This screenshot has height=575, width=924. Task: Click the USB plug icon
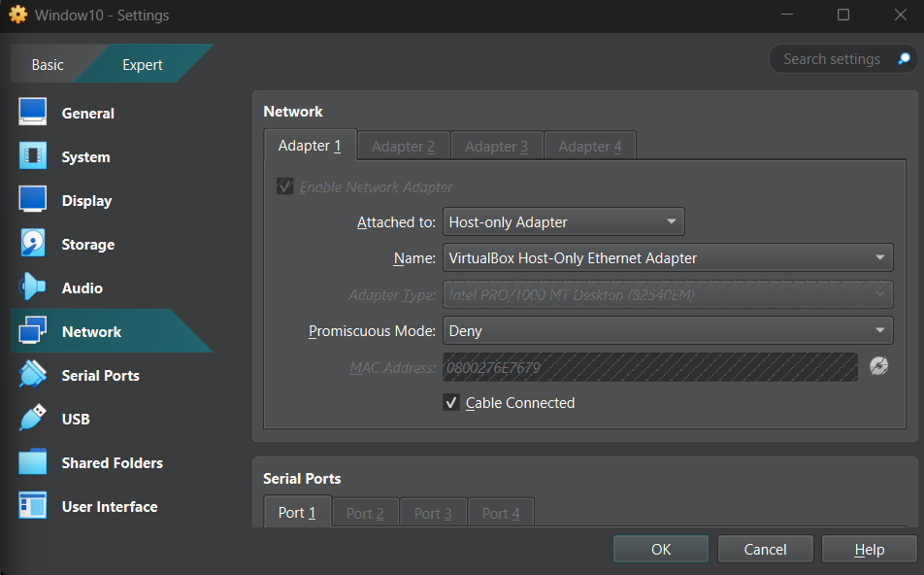click(32, 418)
